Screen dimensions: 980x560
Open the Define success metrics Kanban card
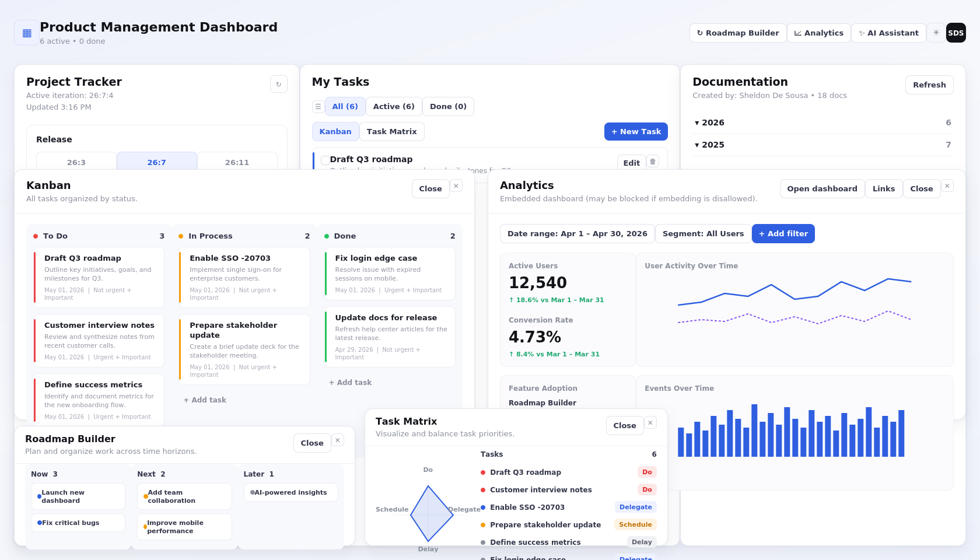(99, 400)
